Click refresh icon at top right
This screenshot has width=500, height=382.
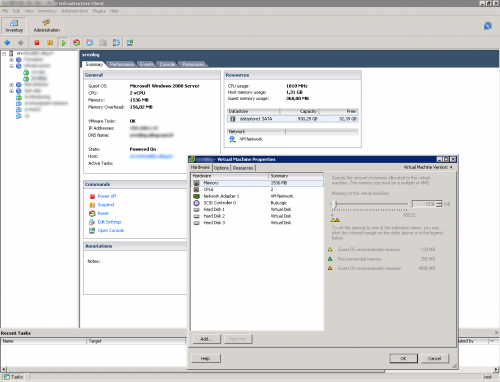pyautogui.click(x=488, y=26)
